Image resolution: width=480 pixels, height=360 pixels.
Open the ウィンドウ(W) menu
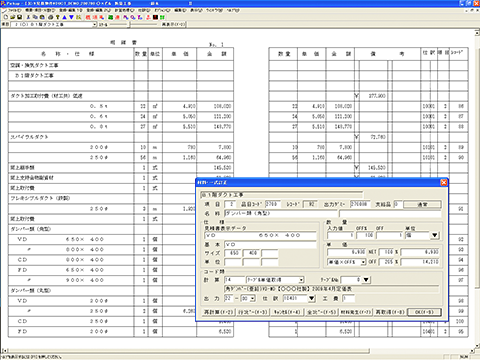214,10
